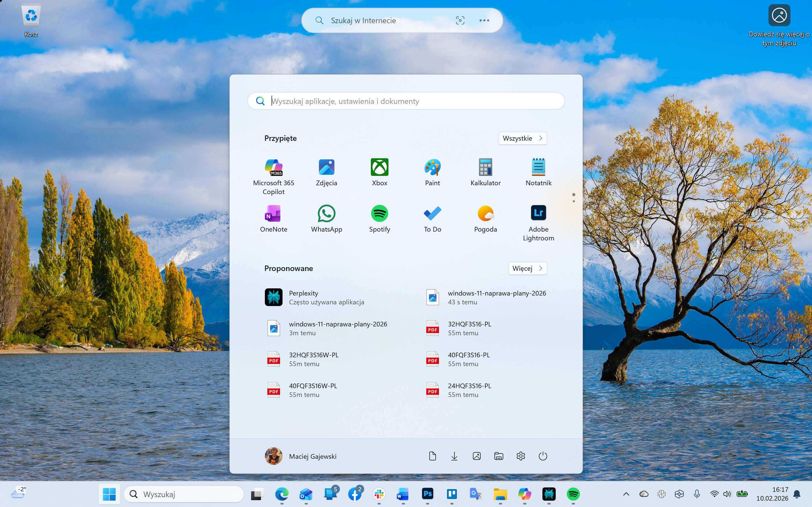Click the Start menu search field

406,101
